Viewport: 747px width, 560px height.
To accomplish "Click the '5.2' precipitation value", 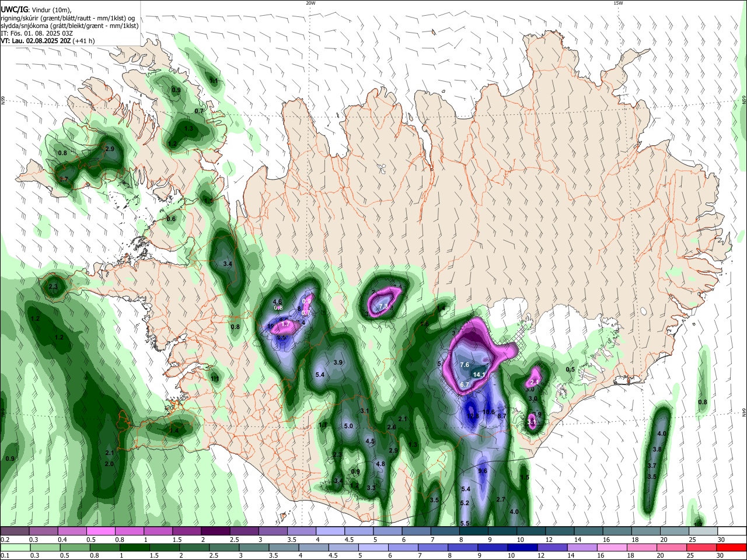I will [x=465, y=503].
